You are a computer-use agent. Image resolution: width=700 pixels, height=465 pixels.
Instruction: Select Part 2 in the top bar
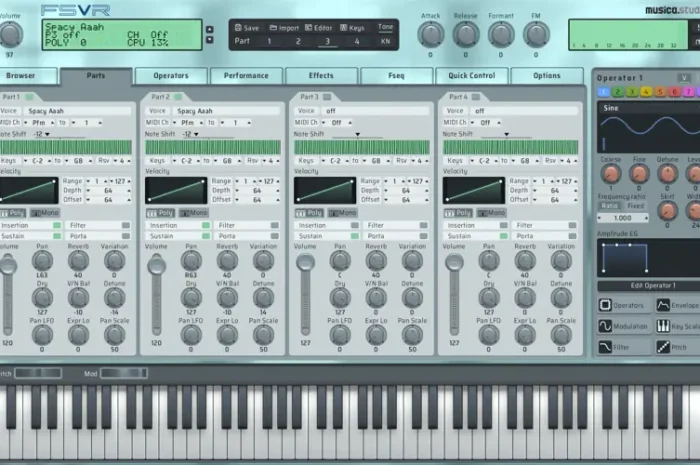click(x=298, y=41)
